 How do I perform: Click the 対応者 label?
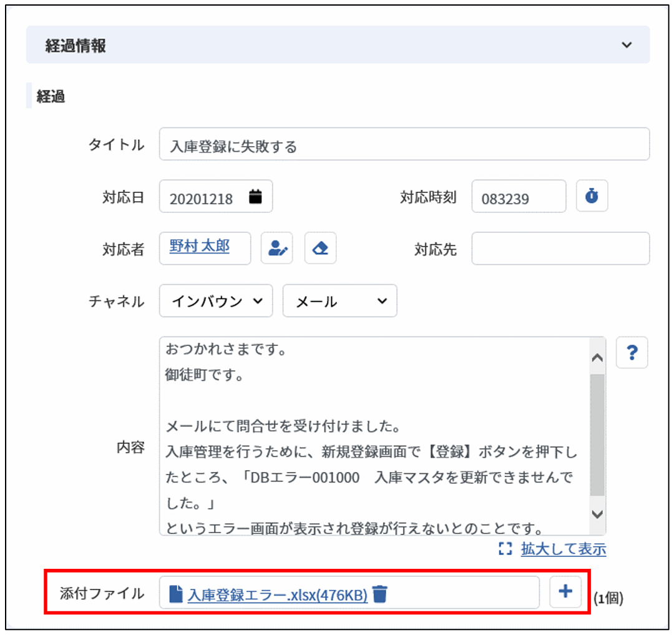coord(124,249)
